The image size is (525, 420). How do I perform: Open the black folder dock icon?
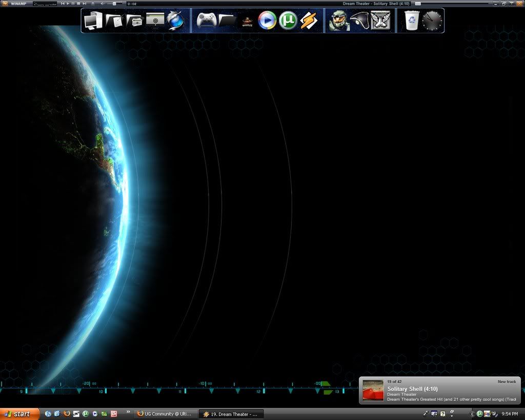pyautogui.click(x=227, y=21)
